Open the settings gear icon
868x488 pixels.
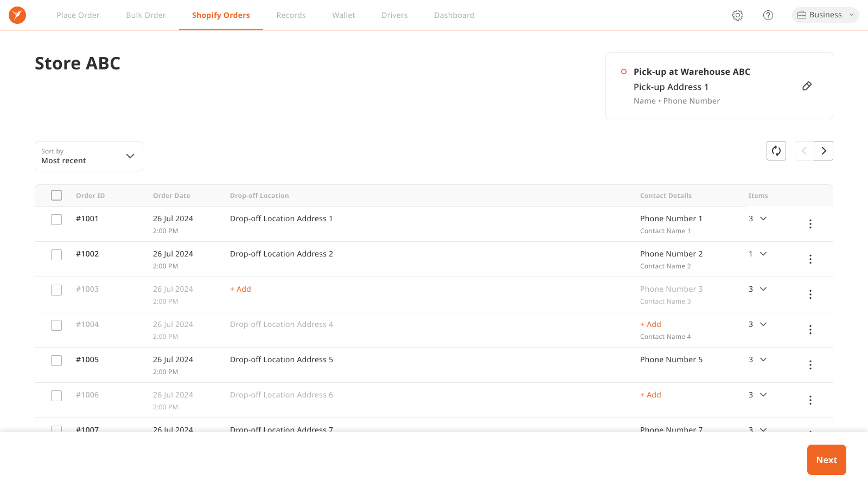coord(738,15)
